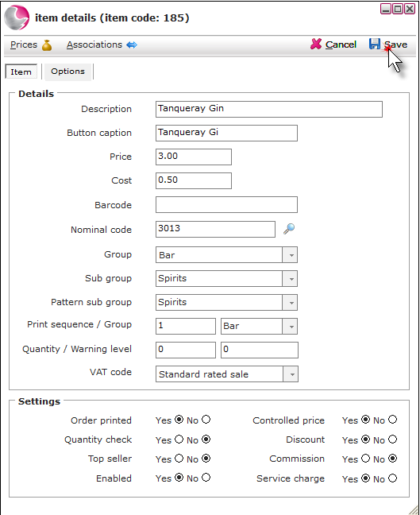Select Yes for Order printed
This screenshot has height=515, width=420.
click(x=179, y=420)
